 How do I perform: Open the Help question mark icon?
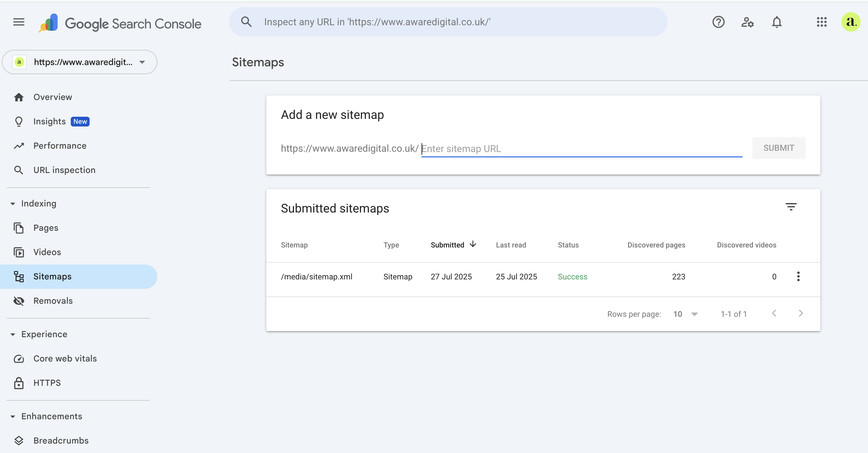pyautogui.click(x=718, y=22)
